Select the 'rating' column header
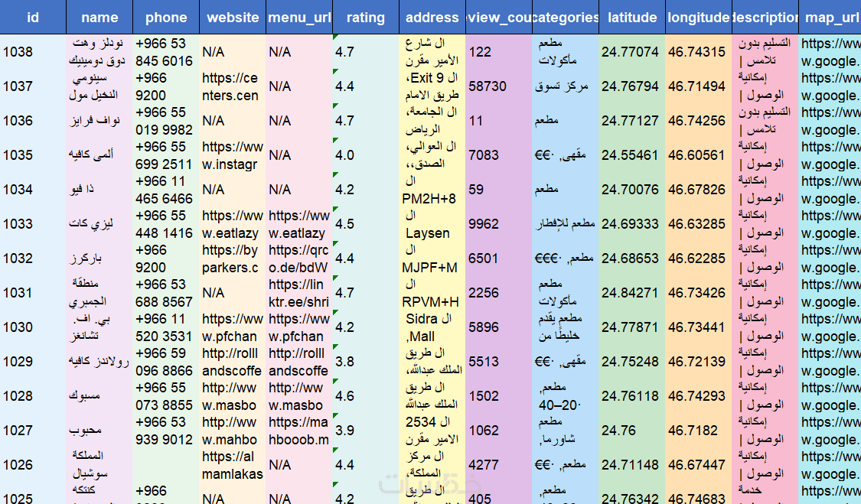861x504 pixels. tap(366, 17)
